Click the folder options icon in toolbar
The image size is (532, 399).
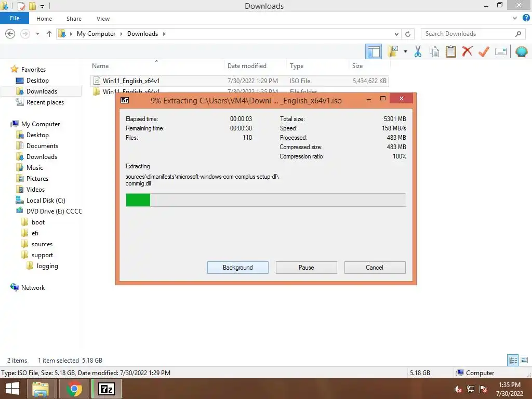[393, 51]
